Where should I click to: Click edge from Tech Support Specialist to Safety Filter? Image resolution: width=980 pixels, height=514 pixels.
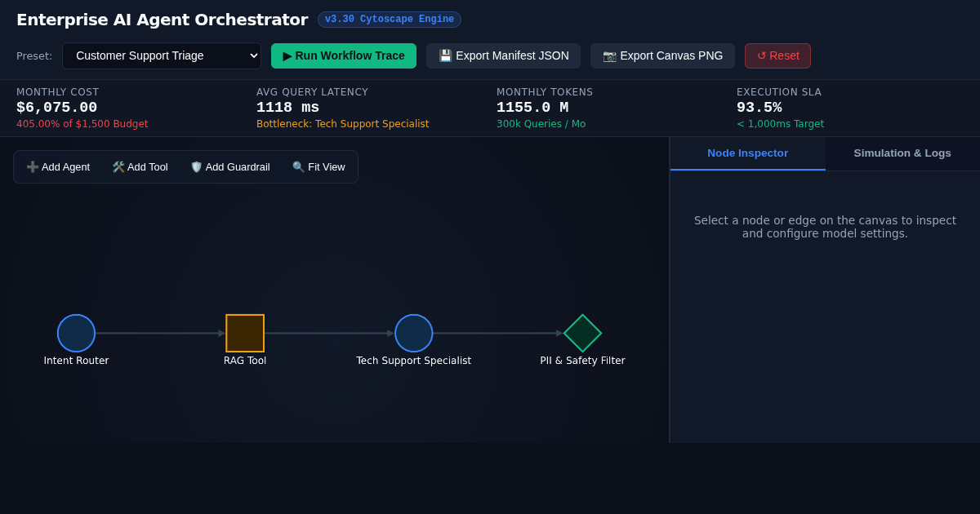pos(498,333)
